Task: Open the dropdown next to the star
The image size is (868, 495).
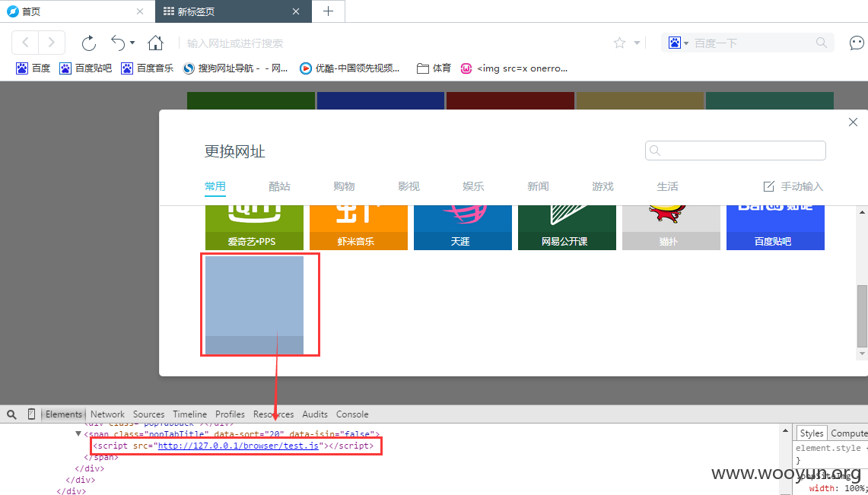Action: (x=637, y=43)
